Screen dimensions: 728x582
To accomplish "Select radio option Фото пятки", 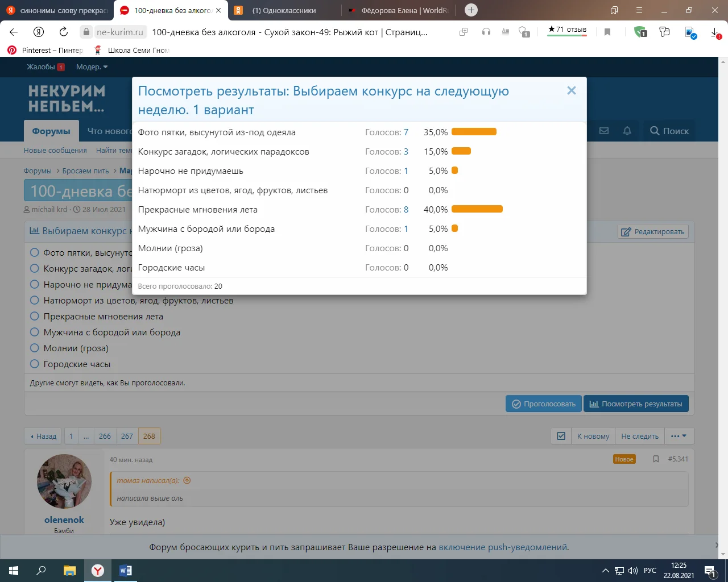I will [x=35, y=252].
